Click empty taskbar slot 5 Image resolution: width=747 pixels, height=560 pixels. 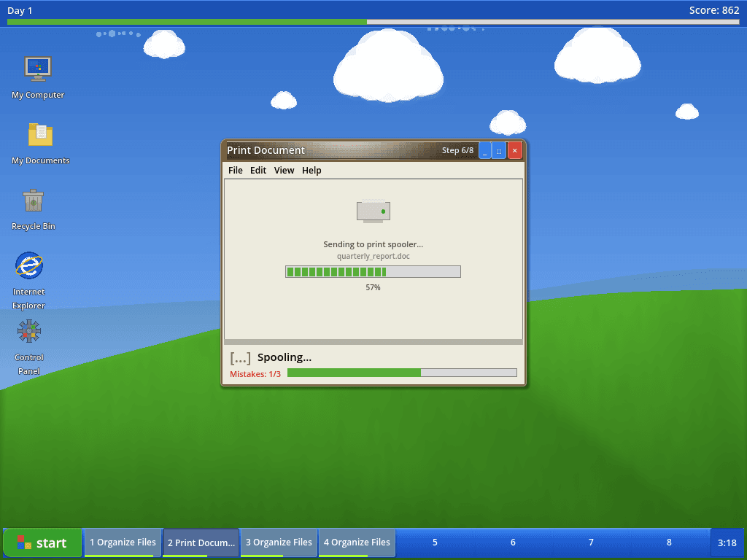click(x=435, y=542)
